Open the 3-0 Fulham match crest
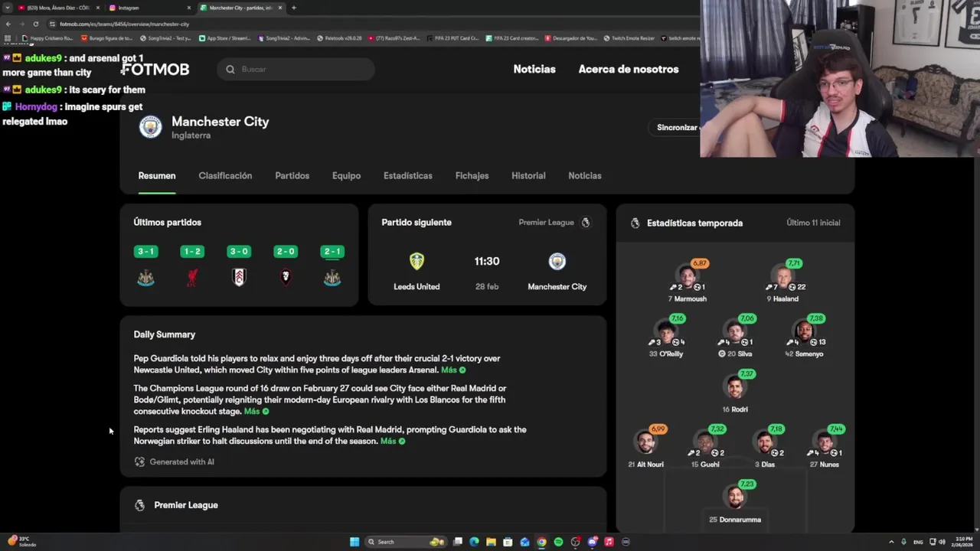The width and height of the screenshot is (980, 551). click(x=239, y=278)
